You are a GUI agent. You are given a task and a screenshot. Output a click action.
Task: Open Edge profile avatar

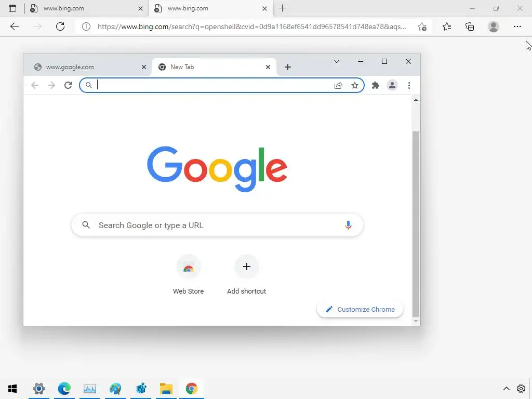coord(494,26)
